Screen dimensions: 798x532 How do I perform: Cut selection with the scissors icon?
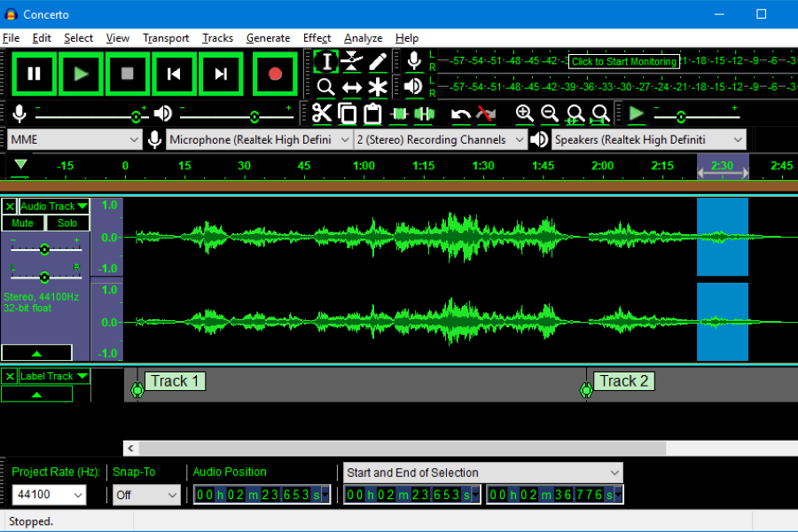[322, 113]
